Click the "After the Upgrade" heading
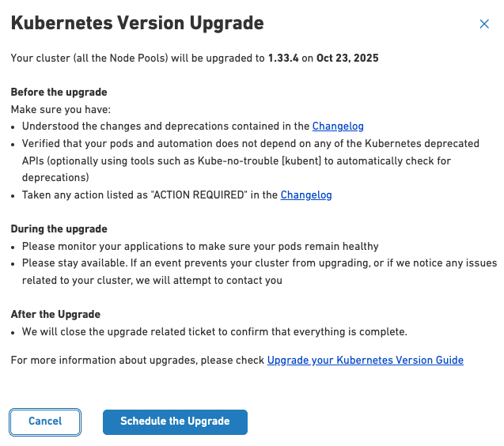The width and height of the screenshot is (504, 446). click(55, 315)
